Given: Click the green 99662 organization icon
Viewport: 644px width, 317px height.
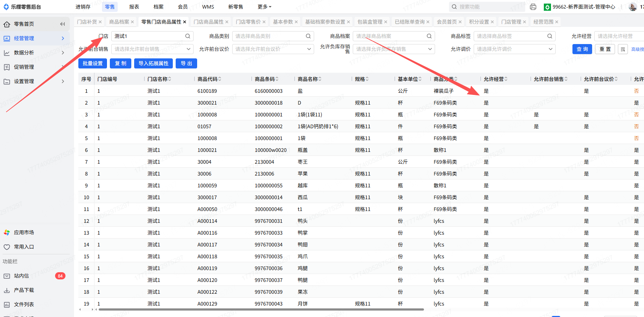Looking at the screenshot, I should click(547, 7).
